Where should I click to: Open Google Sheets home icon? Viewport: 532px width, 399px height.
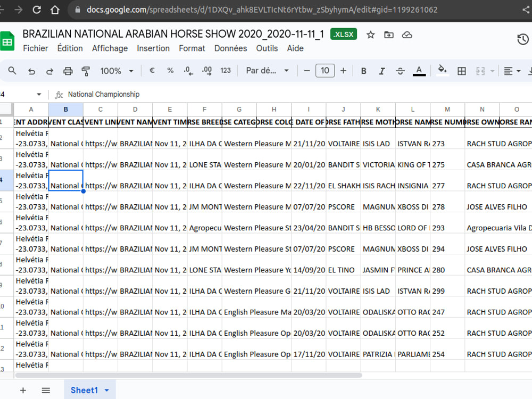click(7, 41)
